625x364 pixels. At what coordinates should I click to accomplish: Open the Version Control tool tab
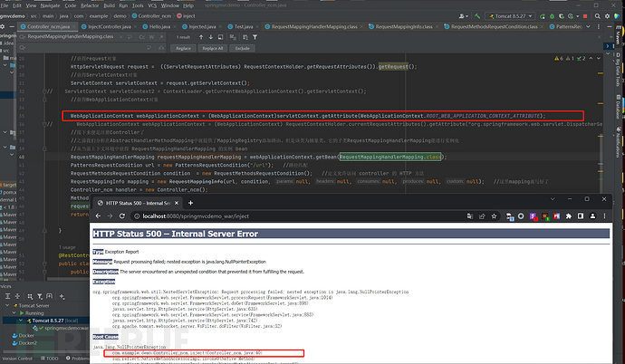click(16, 359)
